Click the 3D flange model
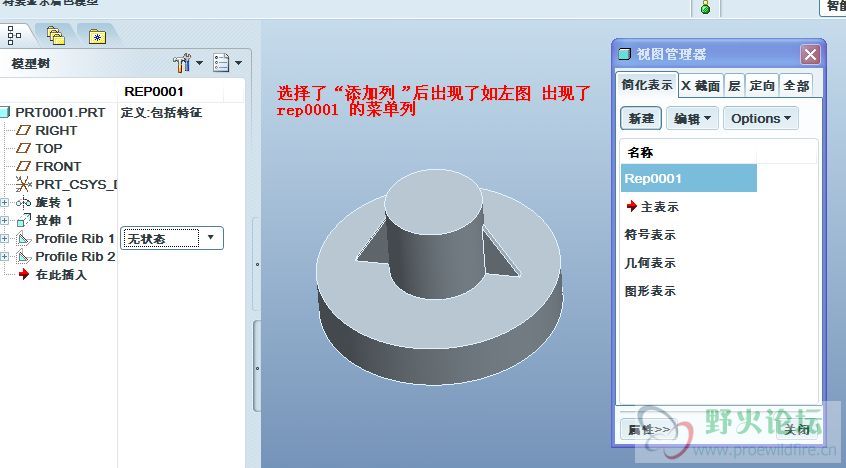 (439, 276)
